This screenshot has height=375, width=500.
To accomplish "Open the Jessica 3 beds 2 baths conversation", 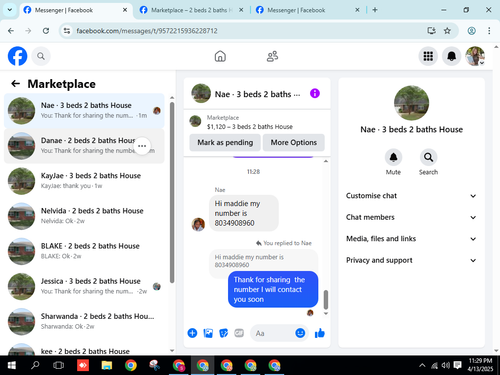I will (x=84, y=287).
